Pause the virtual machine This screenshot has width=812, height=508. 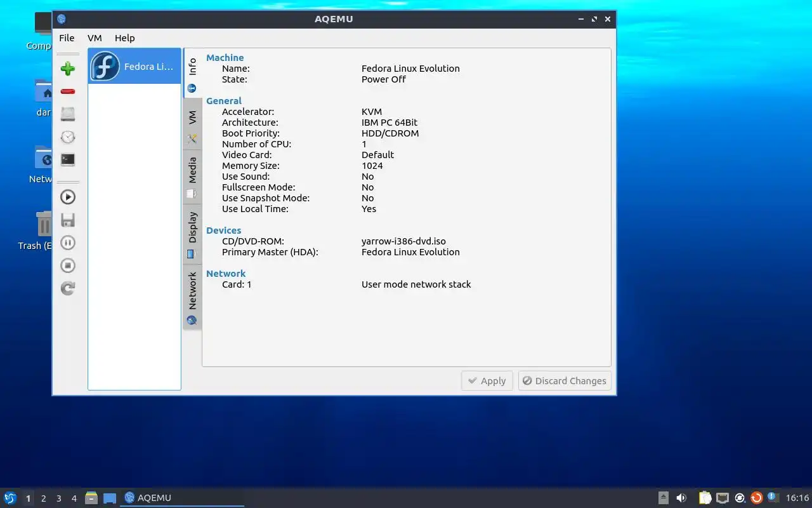click(68, 243)
